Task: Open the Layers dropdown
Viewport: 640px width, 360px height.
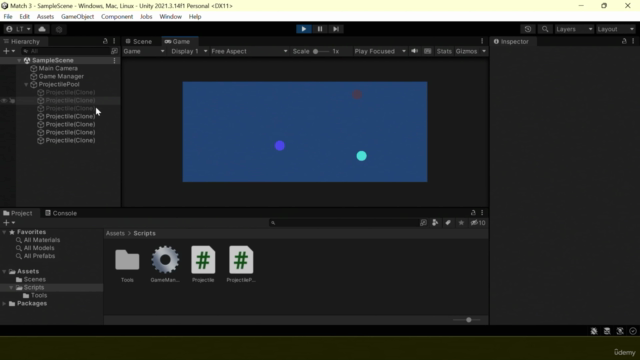Action: pyautogui.click(x=574, y=29)
